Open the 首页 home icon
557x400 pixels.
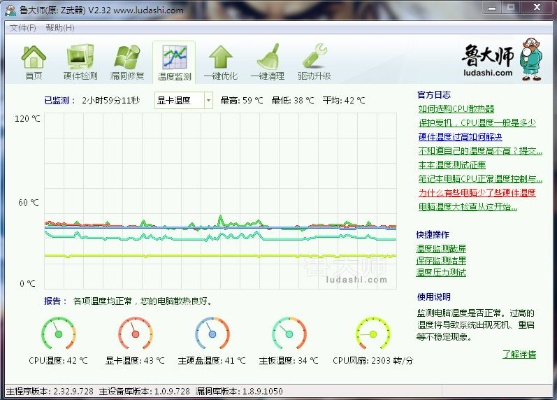pyautogui.click(x=33, y=63)
